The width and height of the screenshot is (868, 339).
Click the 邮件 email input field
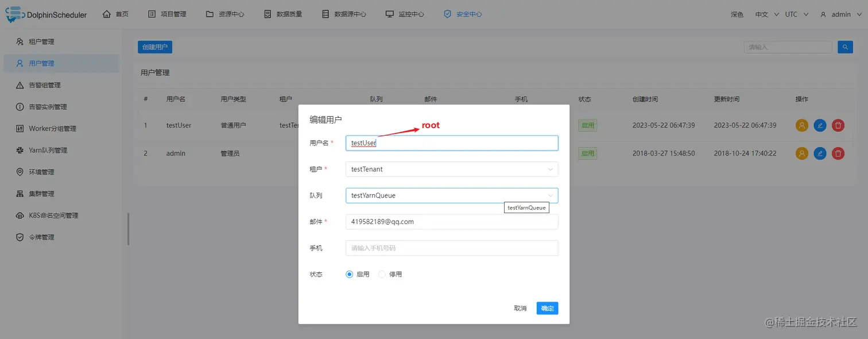pos(451,222)
